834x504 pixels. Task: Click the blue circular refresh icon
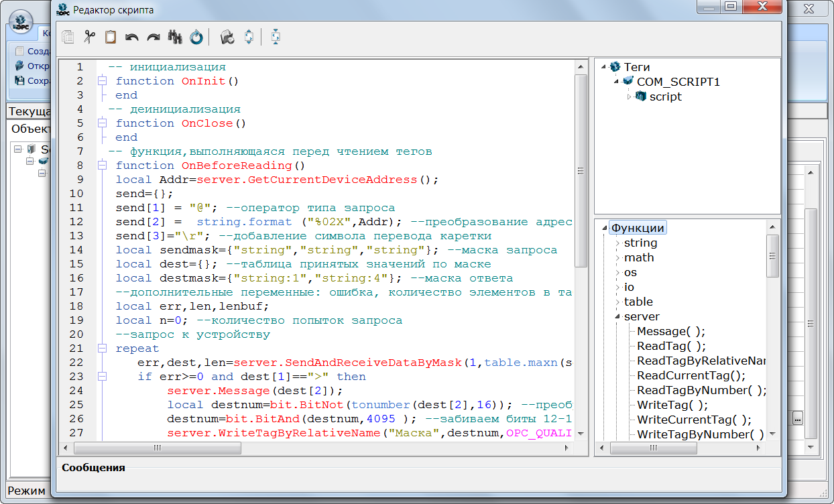tap(196, 38)
